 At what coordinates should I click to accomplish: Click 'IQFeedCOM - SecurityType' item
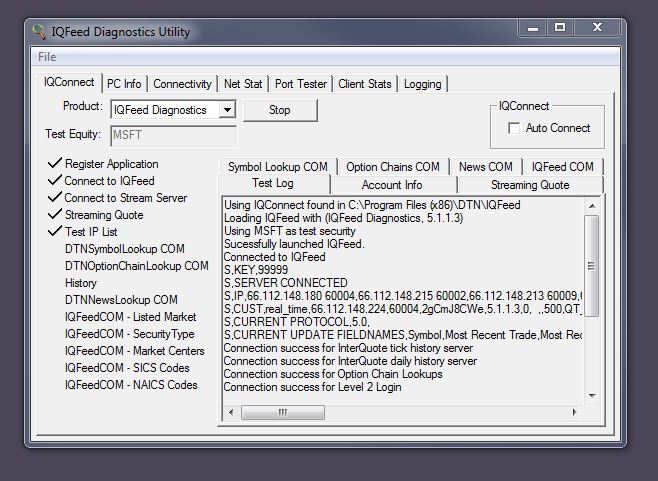point(130,334)
